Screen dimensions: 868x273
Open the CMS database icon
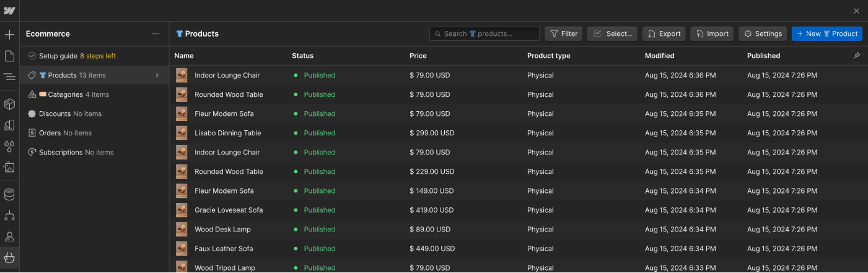click(x=9, y=195)
